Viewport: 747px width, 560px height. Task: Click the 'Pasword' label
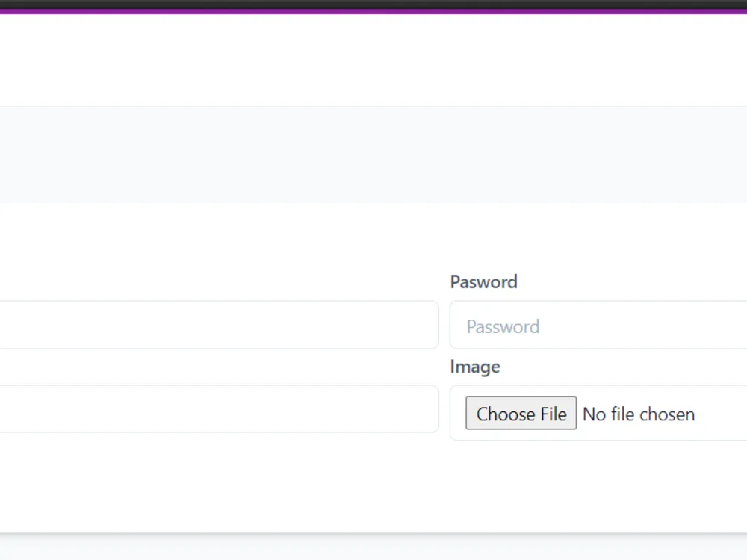(483, 282)
